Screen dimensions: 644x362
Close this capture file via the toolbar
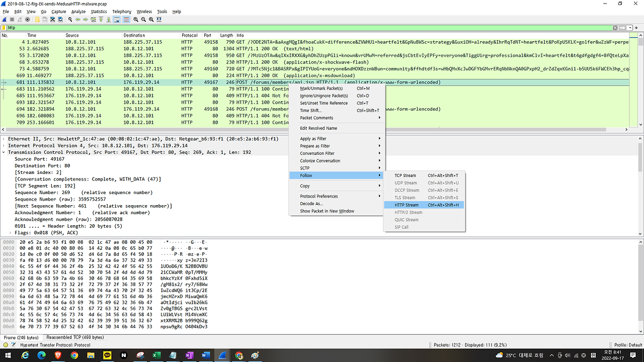click(52, 19)
